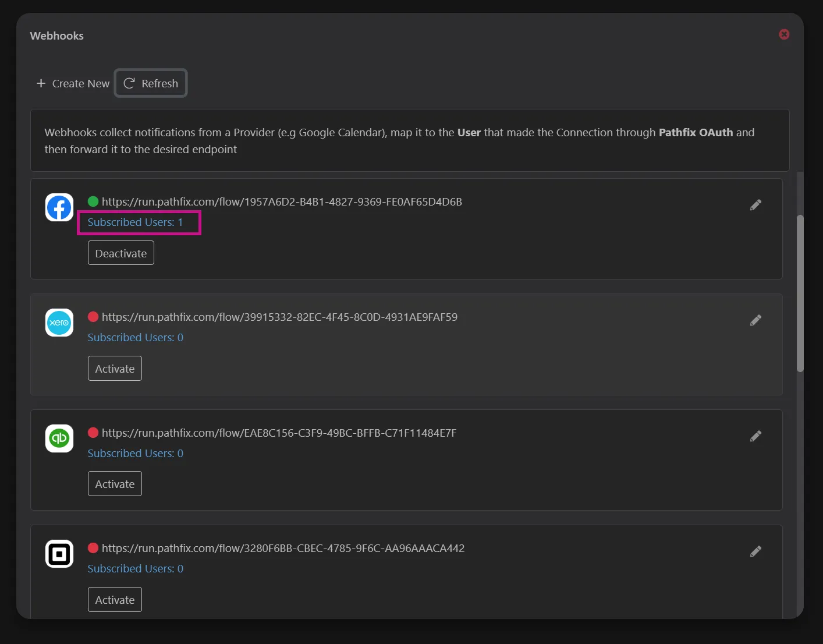This screenshot has width=823, height=644.
Task: Click the flow URL ending AA96AAACA442
Action: [283, 549]
